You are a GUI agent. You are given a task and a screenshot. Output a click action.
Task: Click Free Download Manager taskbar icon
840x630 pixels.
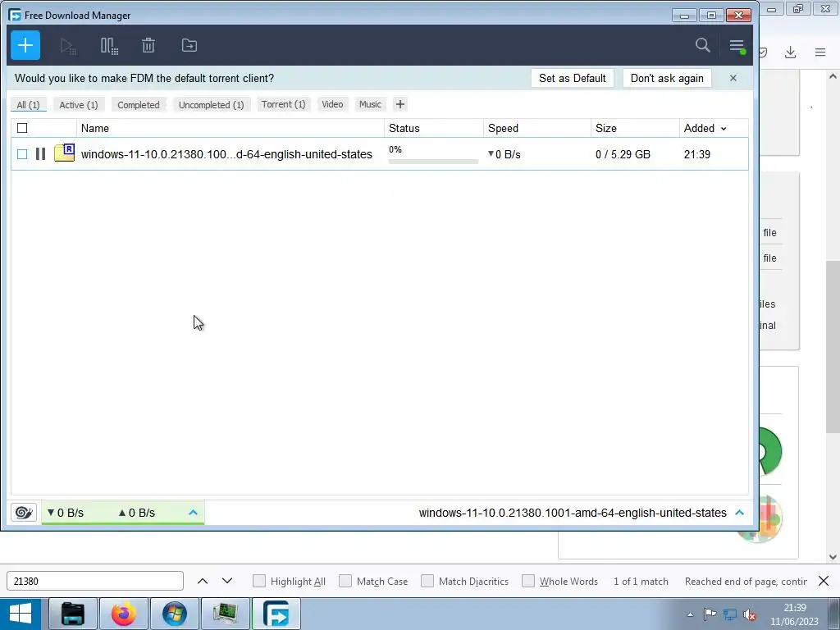(276, 614)
